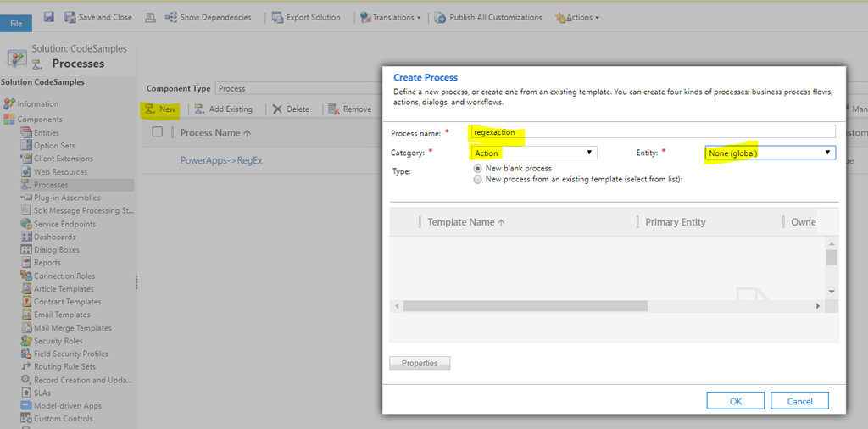
Task: Open the Entity dropdown showing None (global)
Action: (770, 152)
